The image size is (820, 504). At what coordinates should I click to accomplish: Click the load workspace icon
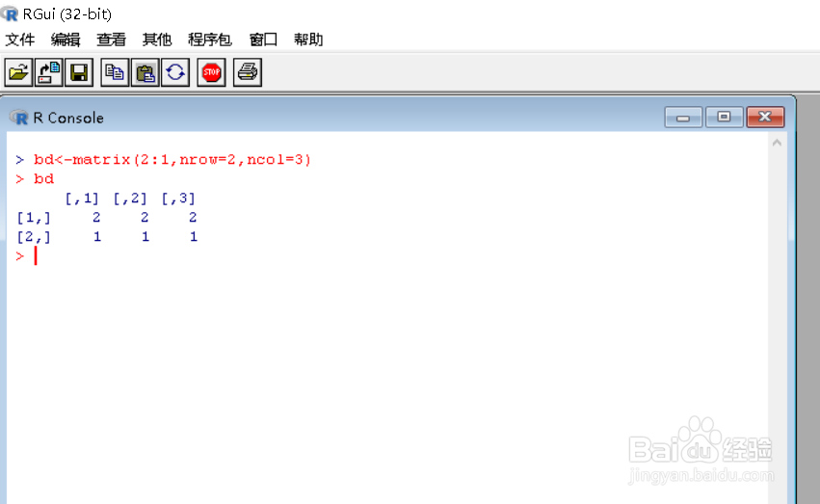49,72
